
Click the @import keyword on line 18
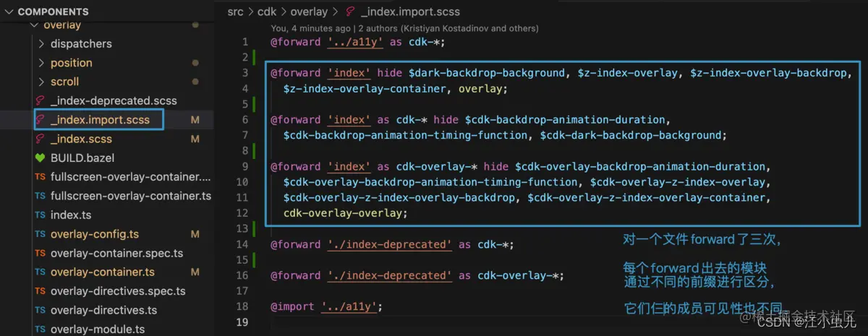click(292, 306)
